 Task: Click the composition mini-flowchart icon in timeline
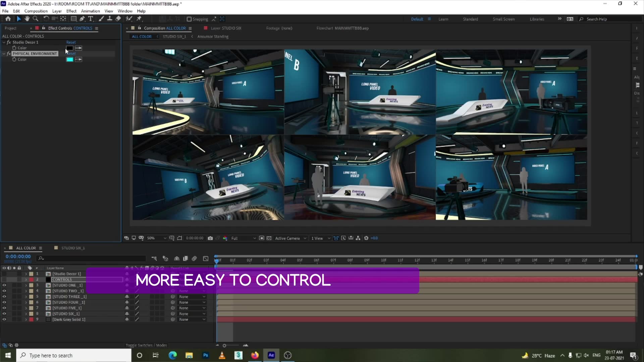154,258
